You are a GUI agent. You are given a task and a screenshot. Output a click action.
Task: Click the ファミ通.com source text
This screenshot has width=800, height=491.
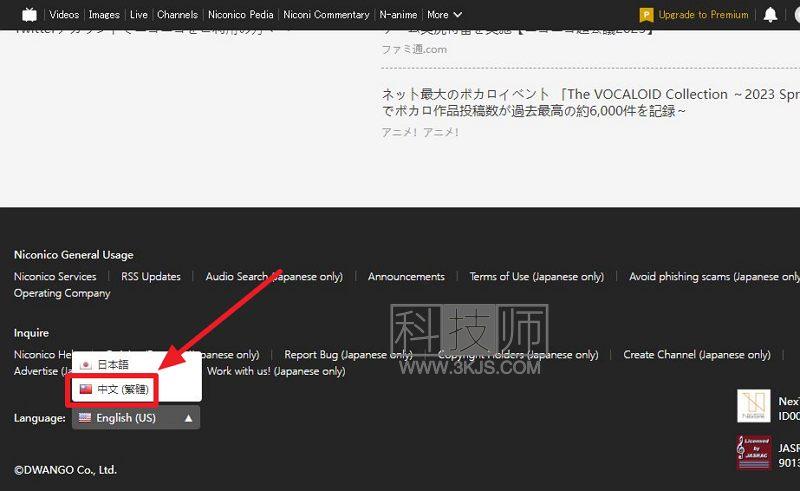(414, 50)
